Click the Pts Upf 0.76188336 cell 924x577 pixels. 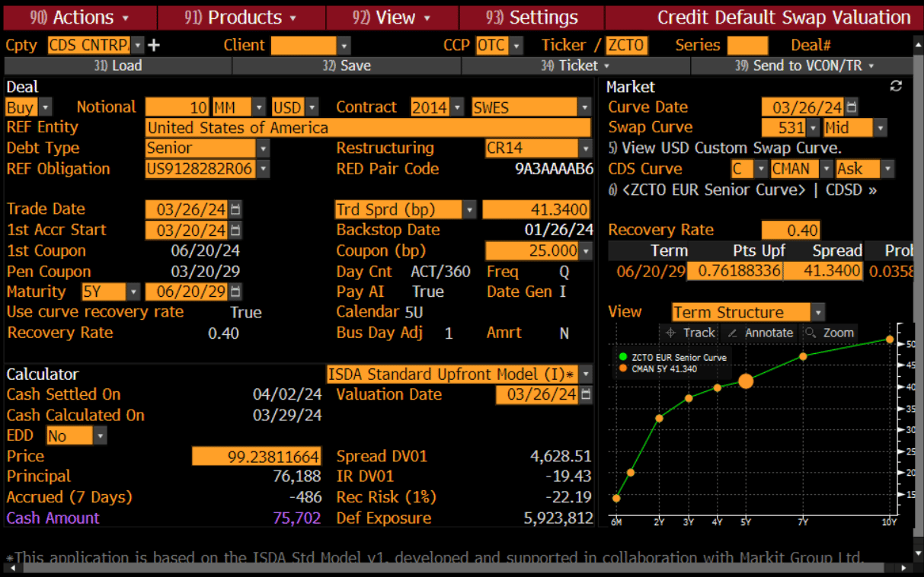pyautogui.click(x=734, y=271)
